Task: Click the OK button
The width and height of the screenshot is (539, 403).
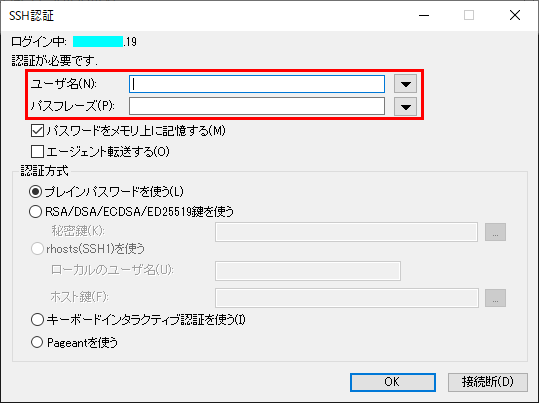Action: [393, 382]
